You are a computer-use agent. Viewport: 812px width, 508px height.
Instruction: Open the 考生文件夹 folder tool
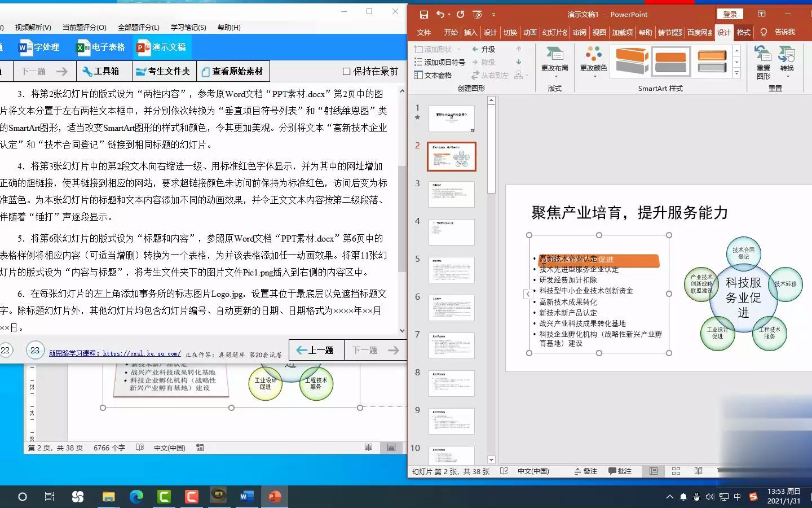164,71
